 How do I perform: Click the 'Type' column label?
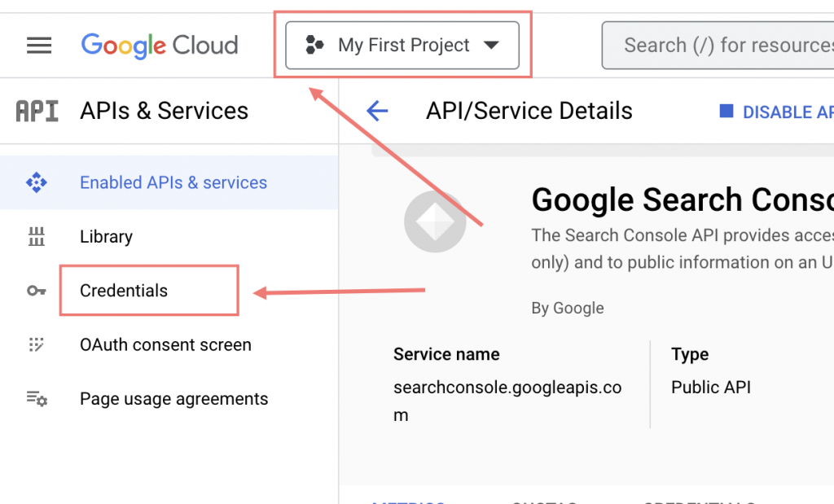coord(690,355)
